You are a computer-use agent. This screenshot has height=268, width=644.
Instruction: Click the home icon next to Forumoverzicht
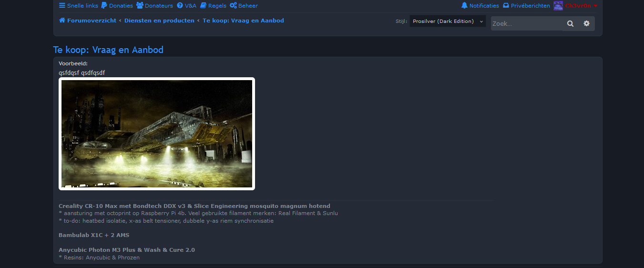[x=62, y=21]
